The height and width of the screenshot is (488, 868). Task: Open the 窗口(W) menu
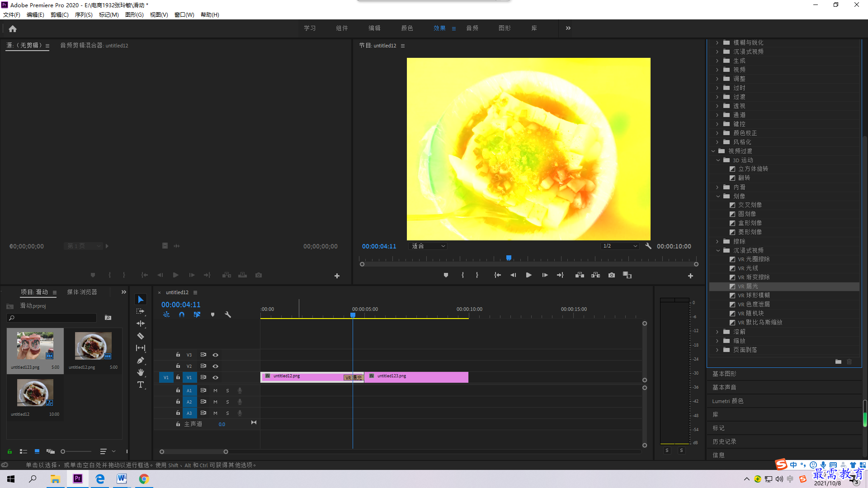184,15
